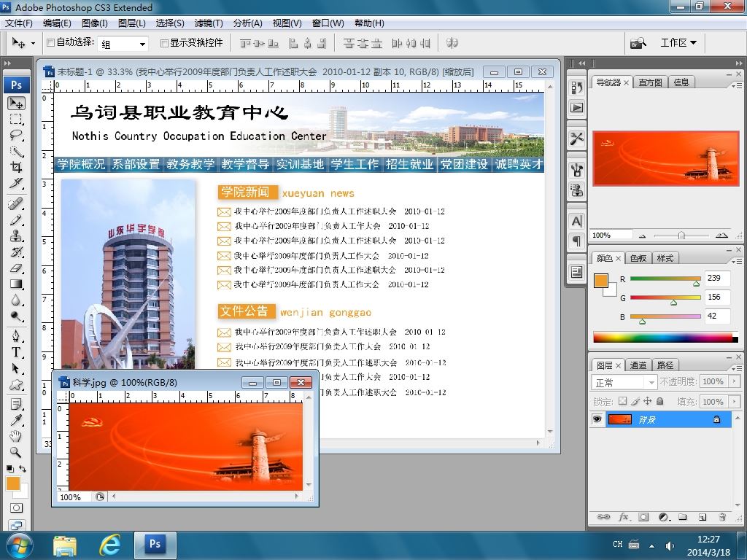Select the Clone Stamp tool
The width and height of the screenshot is (747, 560).
click(x=16, y=236)
